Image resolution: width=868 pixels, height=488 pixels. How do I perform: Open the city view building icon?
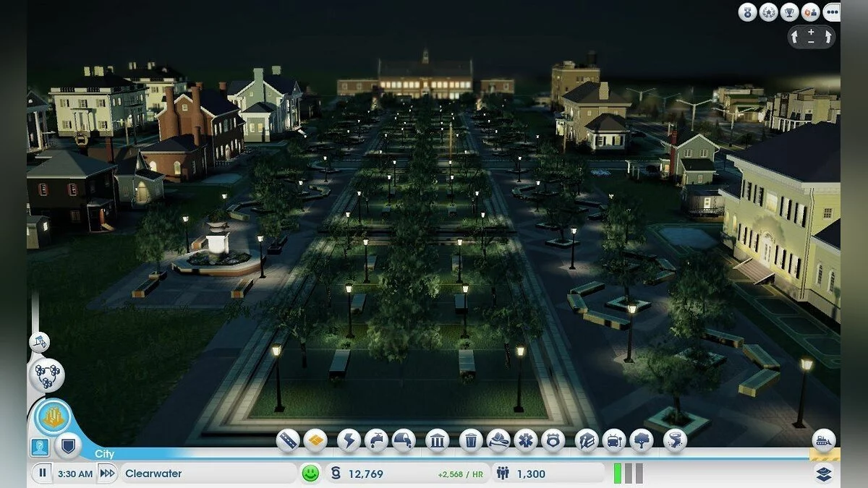tap(54, 417)
